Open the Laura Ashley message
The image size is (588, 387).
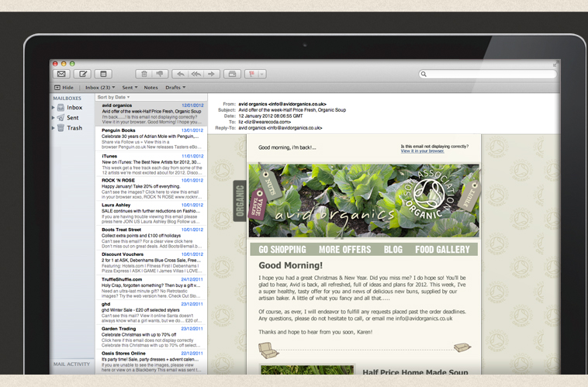pos(151,213)
